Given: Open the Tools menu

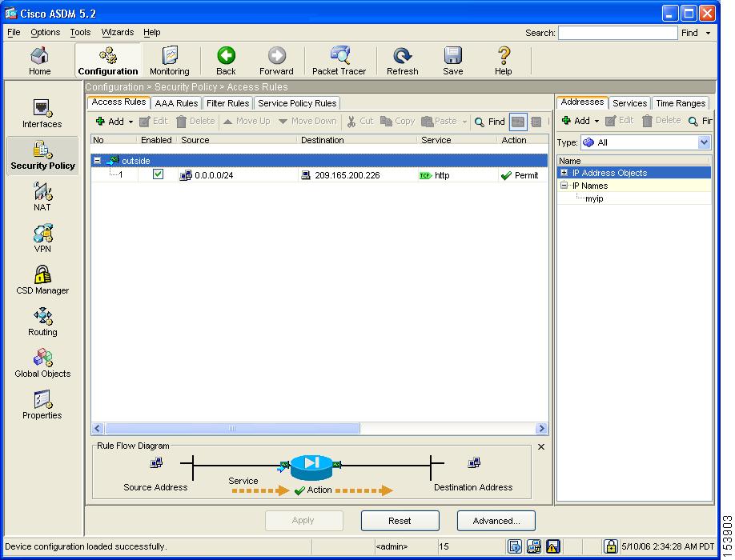Looking at the screenshot, I should click(x=80, y=32).
